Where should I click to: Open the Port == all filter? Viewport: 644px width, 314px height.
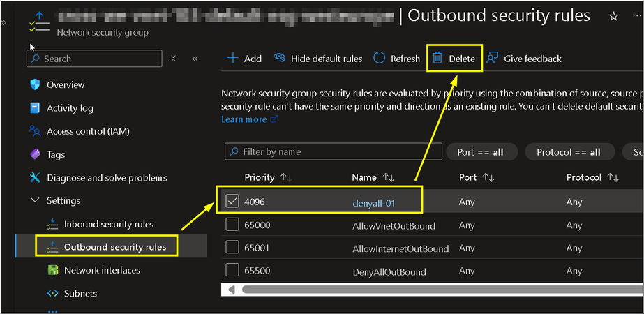point(481,152)
